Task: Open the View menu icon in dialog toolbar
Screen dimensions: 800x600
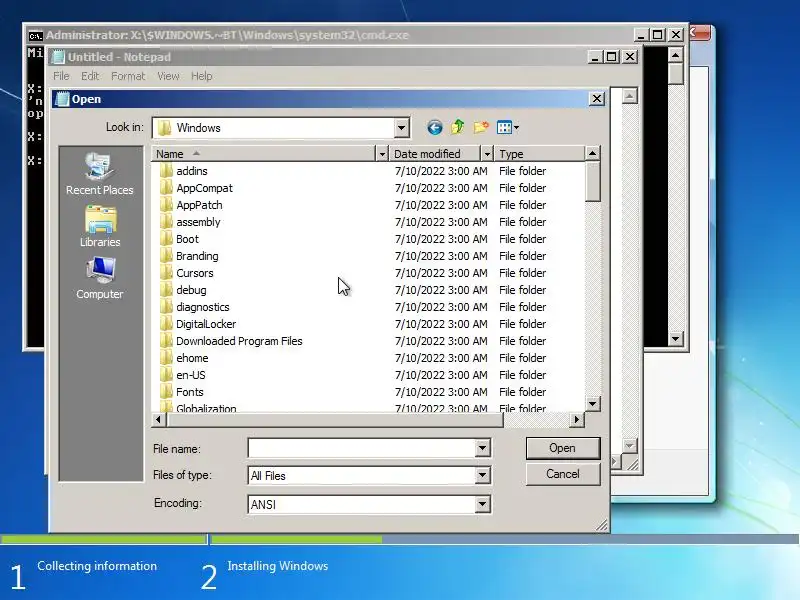Action: tap(507, 127)
